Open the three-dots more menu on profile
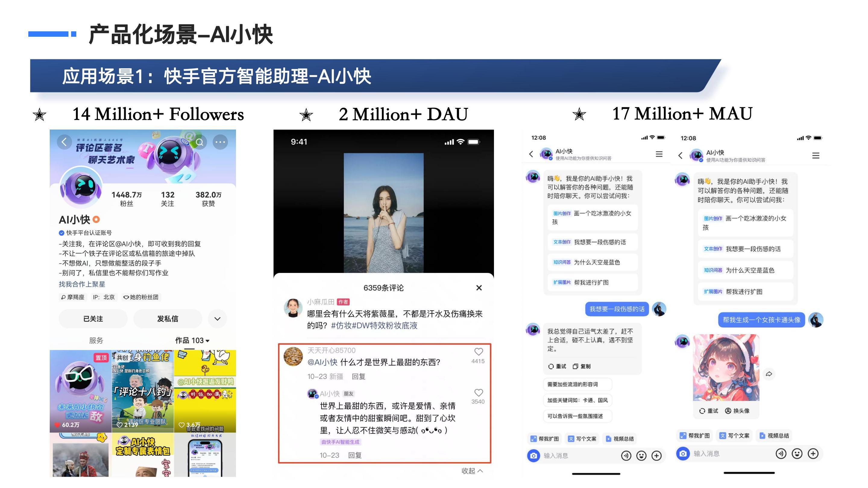The image size is (868, 488). 220,142
